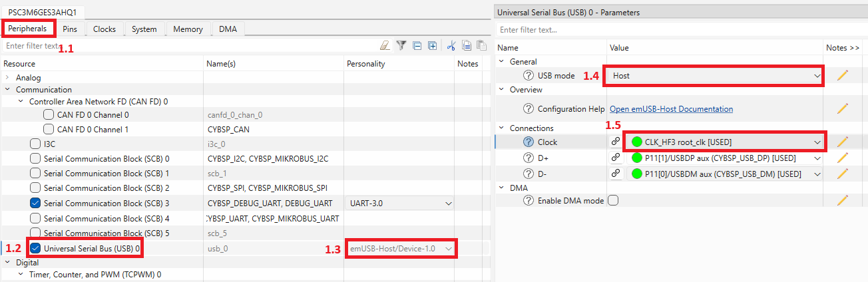Switch to the Clocks tab

(x=105, y=29)
